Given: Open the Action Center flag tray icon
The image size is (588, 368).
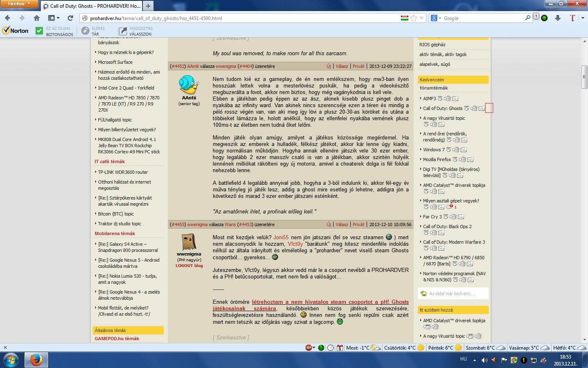Looking at the screenshot, I should 504,360.
